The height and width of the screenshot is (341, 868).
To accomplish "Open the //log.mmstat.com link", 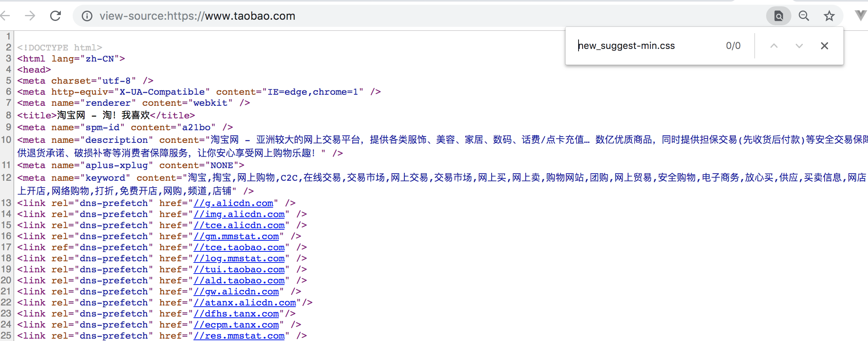I will pyautogui.click(x=239, y=259).
